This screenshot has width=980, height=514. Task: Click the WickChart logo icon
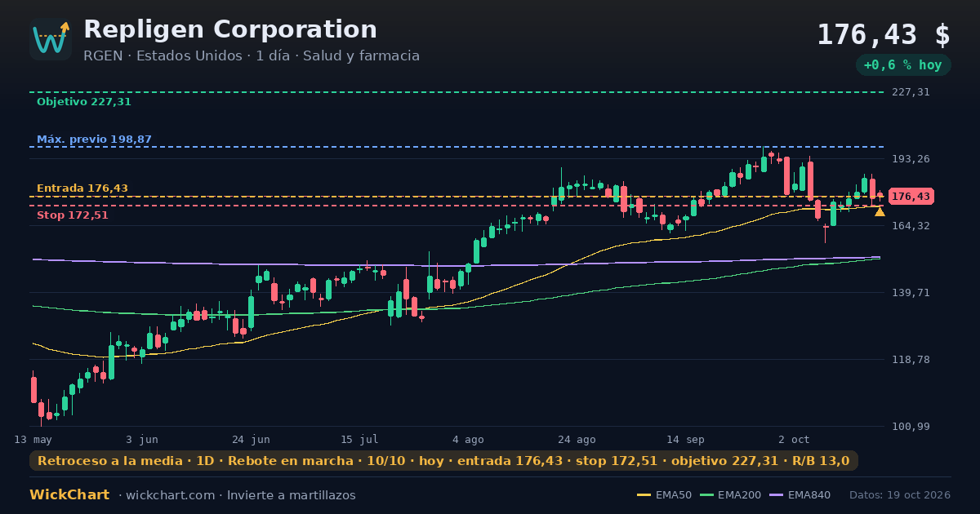click(51, 39)
